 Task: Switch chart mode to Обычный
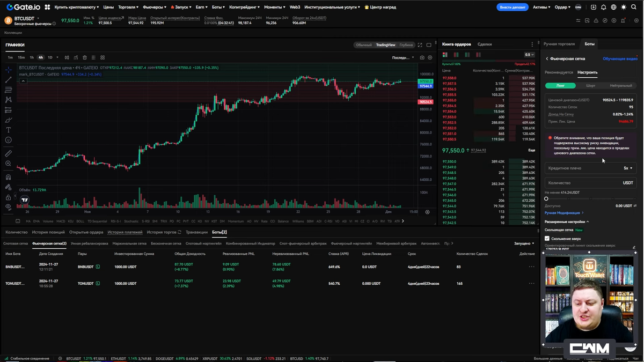pyautogui.click(x=364, y=45)
